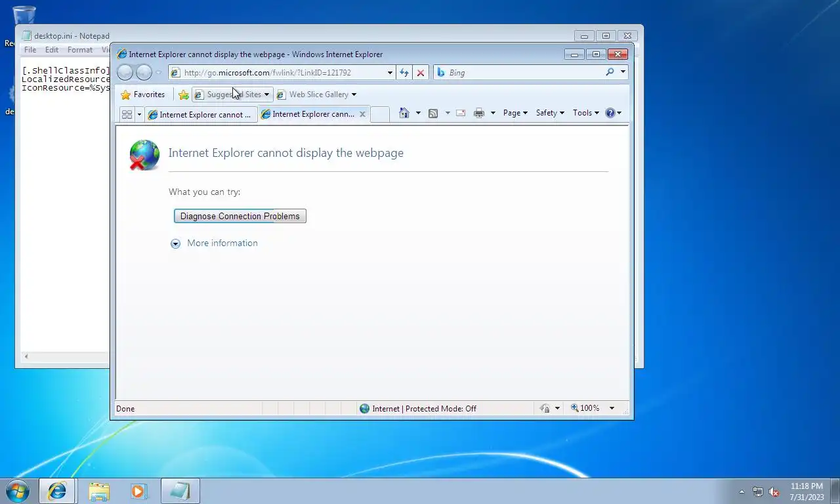Viewport: 840px width, 504px height.
Task: Click the Read Mail envelope icon
Action: click(x=461, y=113)
